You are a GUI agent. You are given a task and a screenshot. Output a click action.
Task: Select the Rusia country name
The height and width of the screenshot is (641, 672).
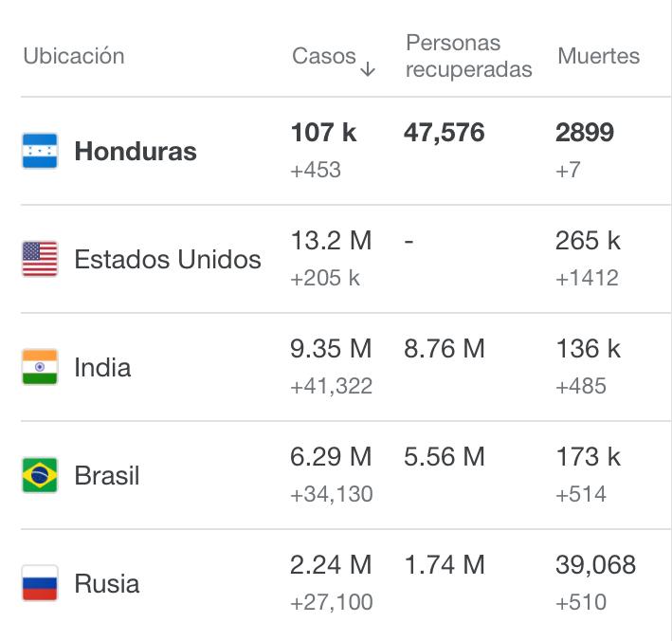point(107,583)
